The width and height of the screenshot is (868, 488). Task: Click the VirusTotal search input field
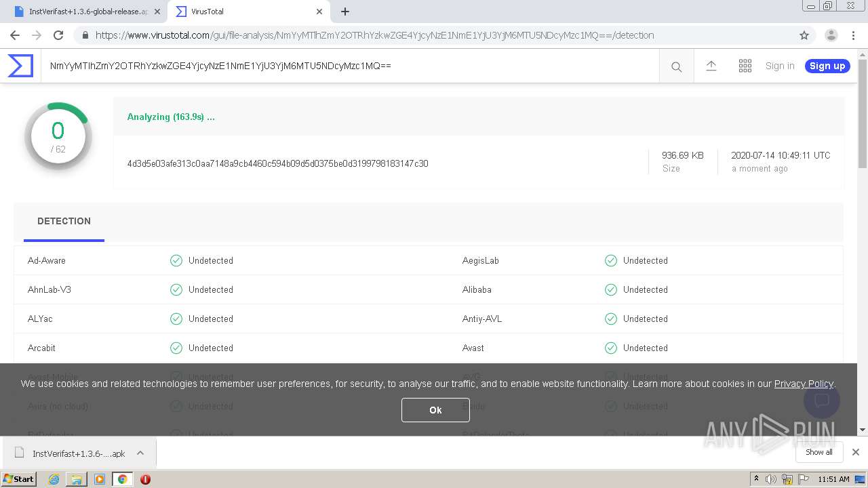(x=350, y=66)
